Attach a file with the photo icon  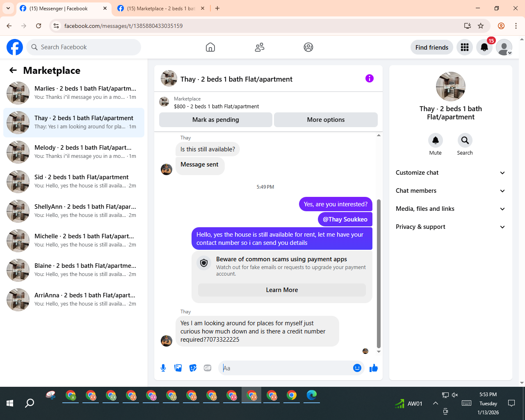click(178, 368)
